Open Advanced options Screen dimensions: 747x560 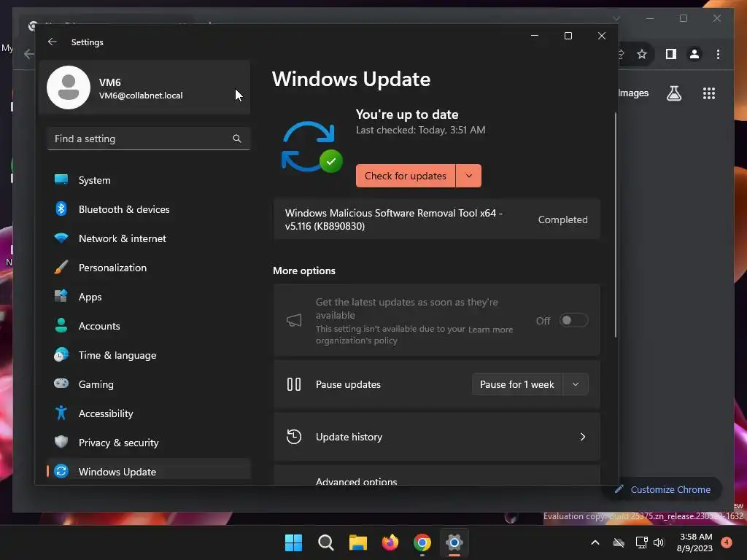tap(436, 476)
